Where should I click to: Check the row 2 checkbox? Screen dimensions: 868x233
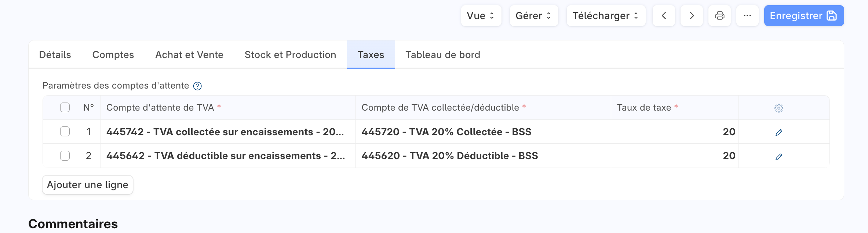coord(65,156)
